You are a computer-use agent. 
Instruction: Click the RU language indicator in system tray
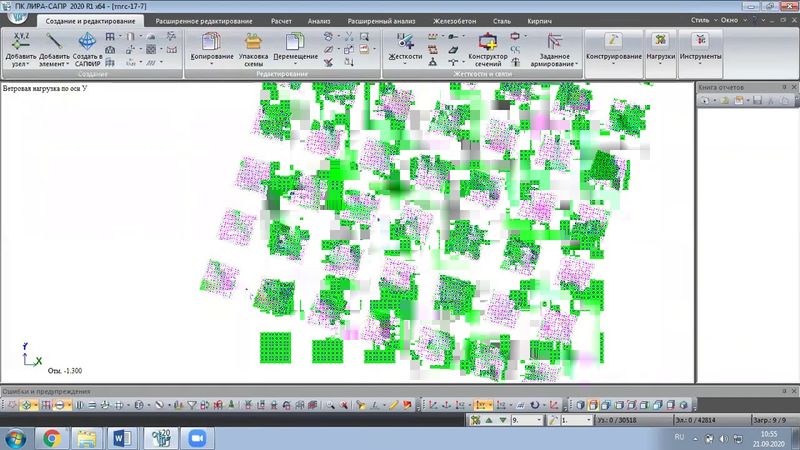coord(679,437)
